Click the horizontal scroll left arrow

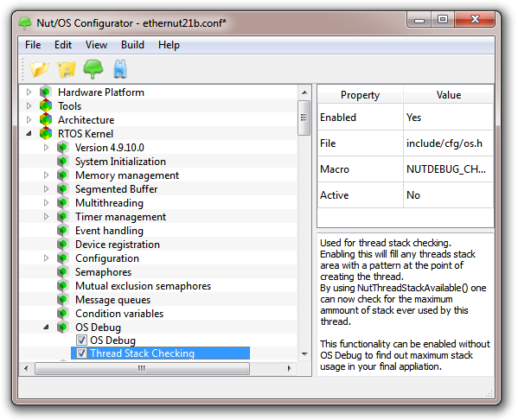click(27, 368)
